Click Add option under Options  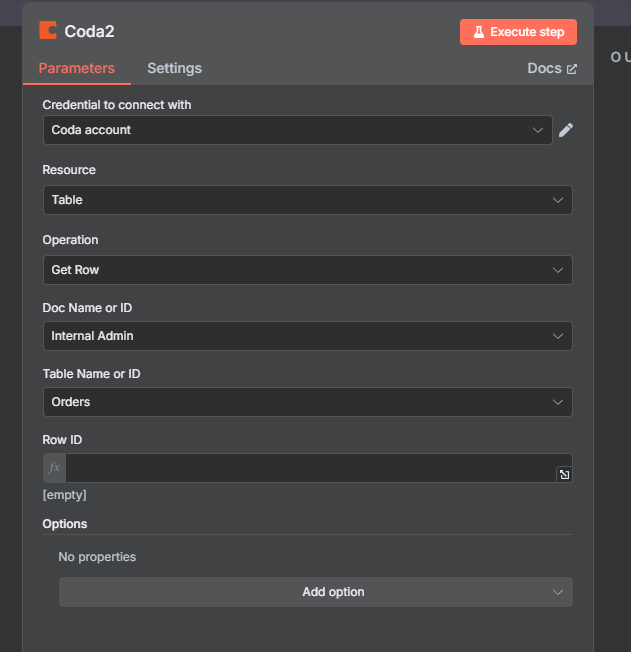316,592
